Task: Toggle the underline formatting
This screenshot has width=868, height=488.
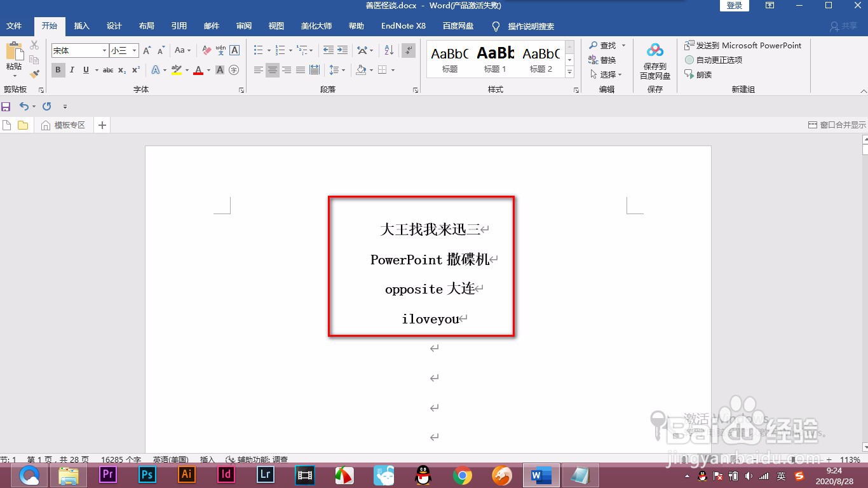Action: point(85,70)
